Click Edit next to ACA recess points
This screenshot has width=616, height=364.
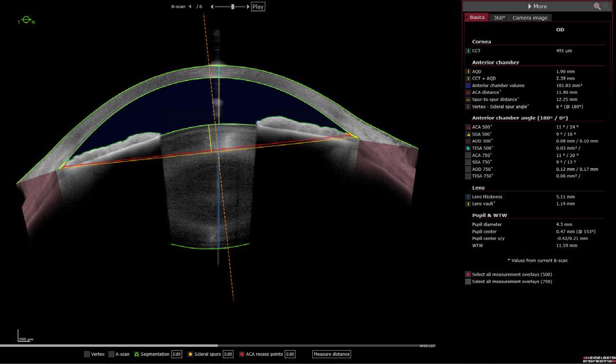click(290, 354)
